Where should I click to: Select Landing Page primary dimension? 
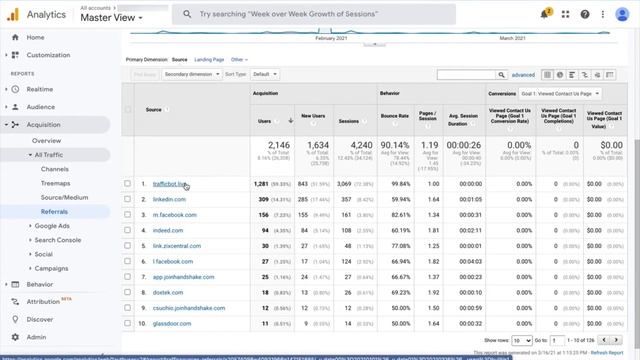tap(209, 60)
